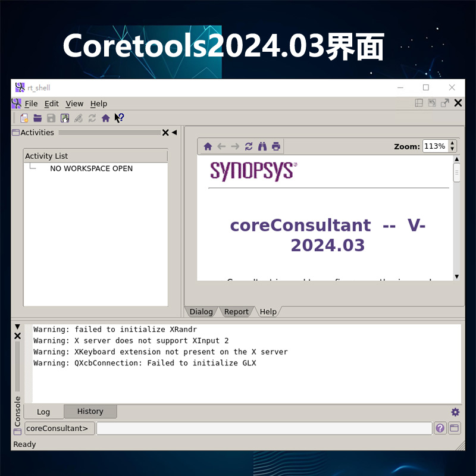Click the question mark help button near input

[x=439, y=428]
